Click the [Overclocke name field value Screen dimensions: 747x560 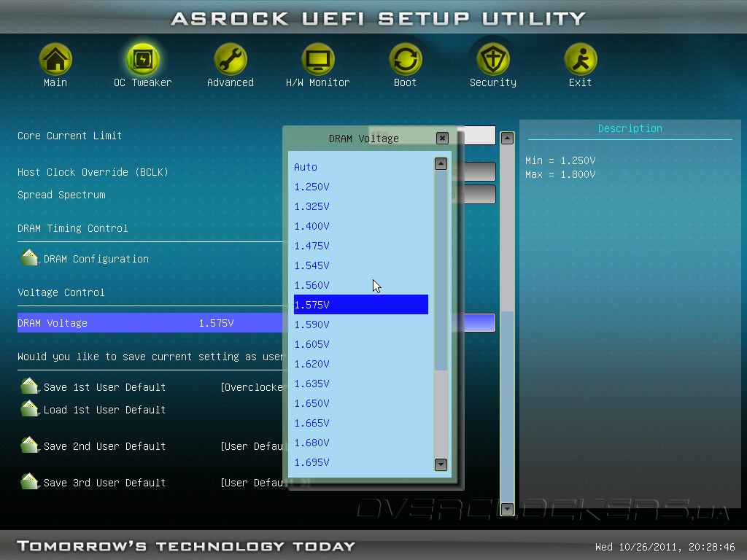pos(251,387)
